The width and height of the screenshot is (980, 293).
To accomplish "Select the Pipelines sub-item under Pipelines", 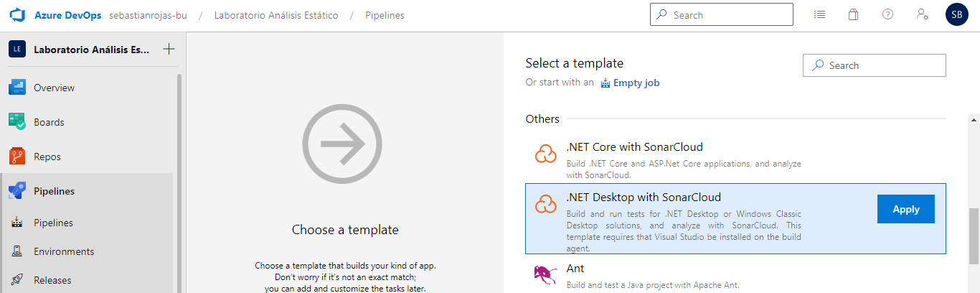I will pyautogui.click(x=53, y=223).
